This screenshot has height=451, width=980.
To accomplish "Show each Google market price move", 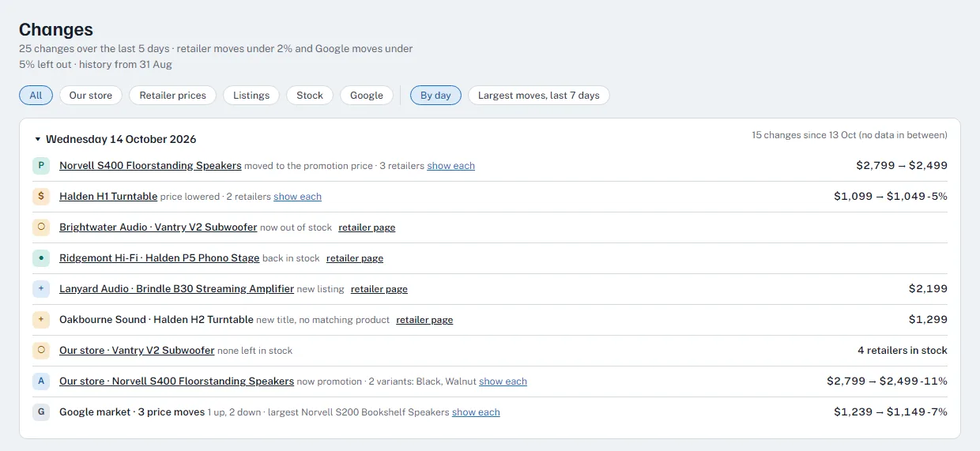I will pos(476,412).
